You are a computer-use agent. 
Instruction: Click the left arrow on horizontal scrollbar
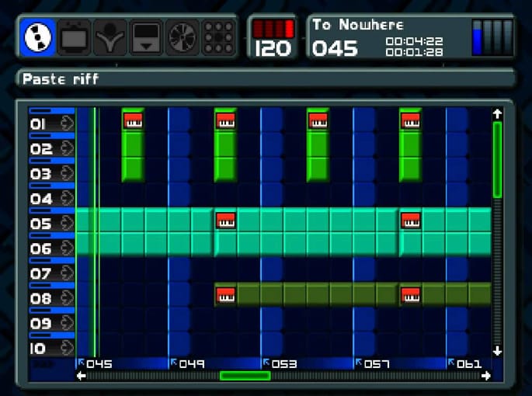(81, 376)
